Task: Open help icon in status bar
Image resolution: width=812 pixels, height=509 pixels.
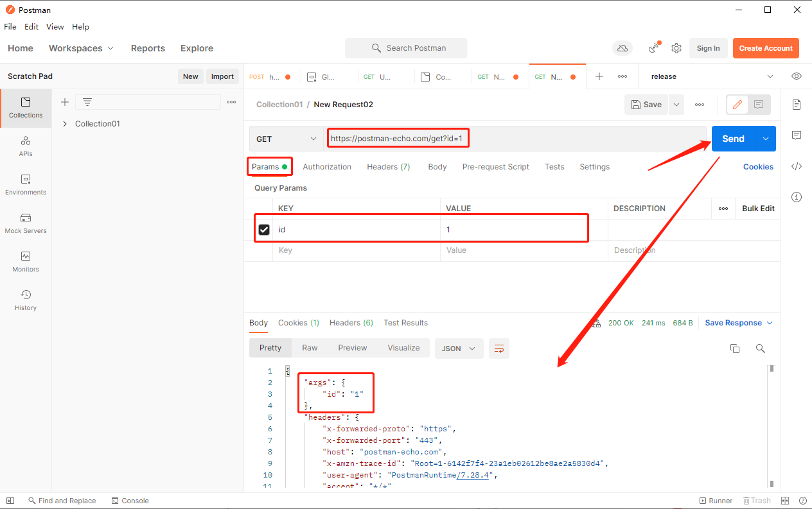Action: point(802,501)
